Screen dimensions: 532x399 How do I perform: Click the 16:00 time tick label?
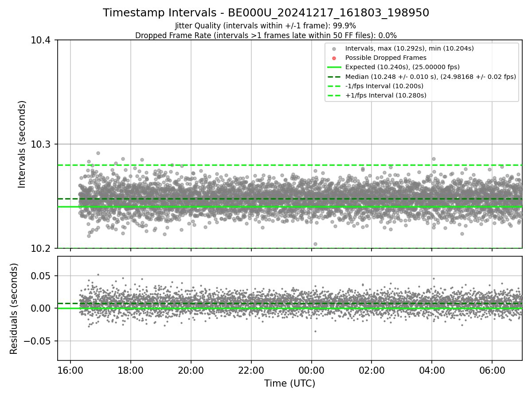(70, 371)
